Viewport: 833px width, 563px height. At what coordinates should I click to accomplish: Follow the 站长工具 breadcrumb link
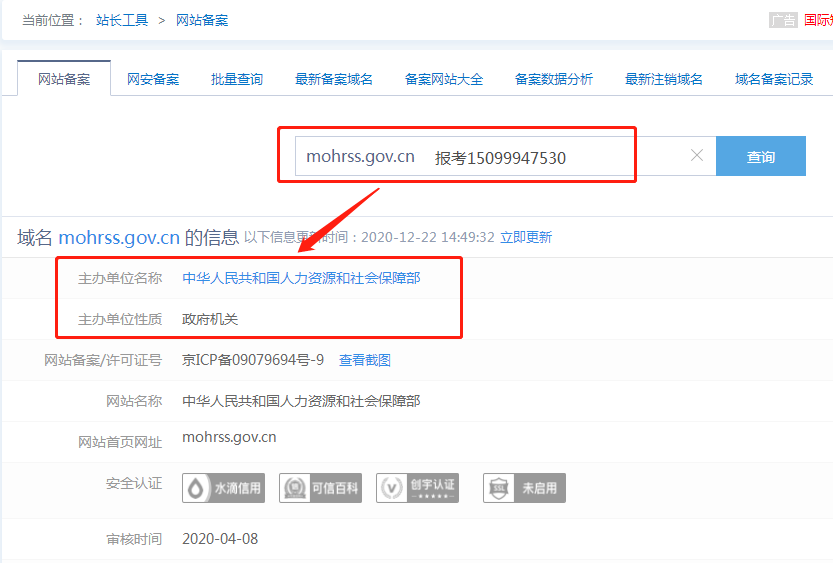tap(122, 20)
